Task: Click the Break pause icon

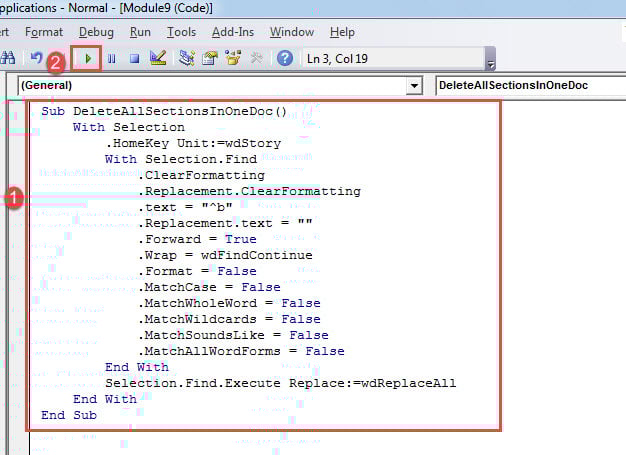Action: pos(111,59)
